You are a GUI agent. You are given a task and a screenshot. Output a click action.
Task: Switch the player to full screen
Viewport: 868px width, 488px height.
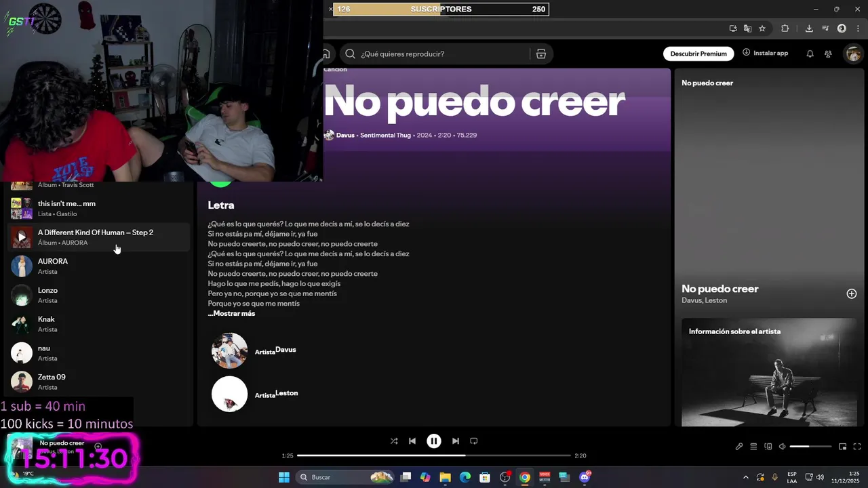click(x=857, y=447)
